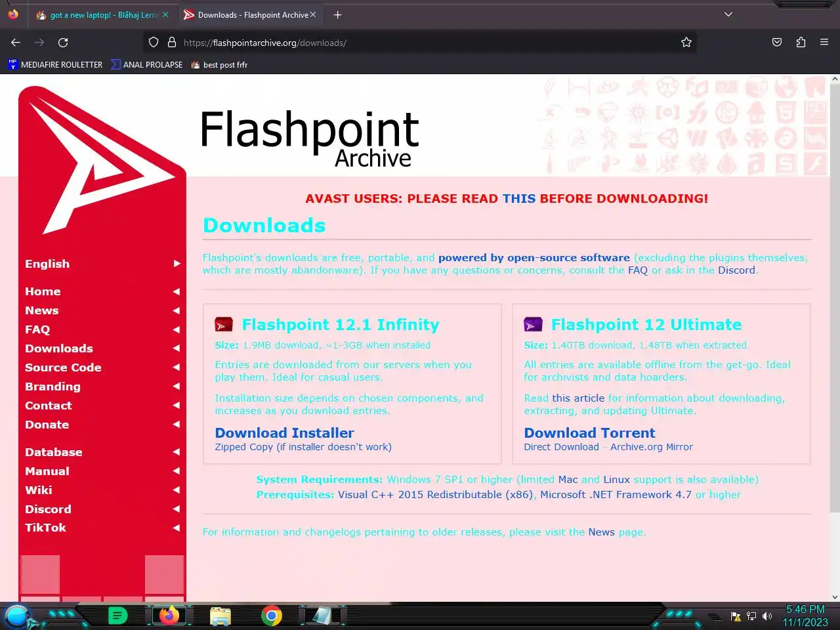
Task: Reload the Flashpoint downloads page
Action: 63,43
